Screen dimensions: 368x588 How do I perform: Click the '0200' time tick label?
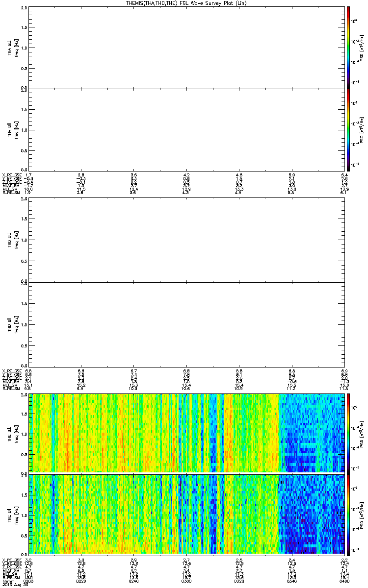(x=28, y=581)
